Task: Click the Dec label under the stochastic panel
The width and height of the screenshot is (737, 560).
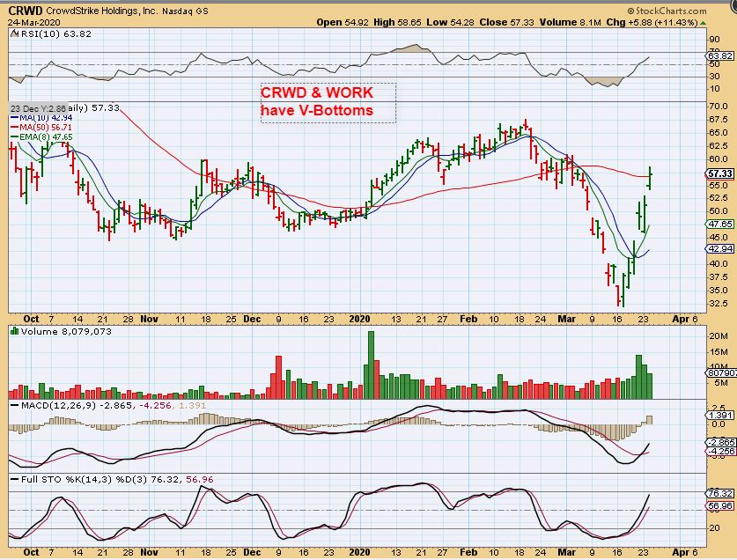Action: pyautogui.click(x=252, y=552)
